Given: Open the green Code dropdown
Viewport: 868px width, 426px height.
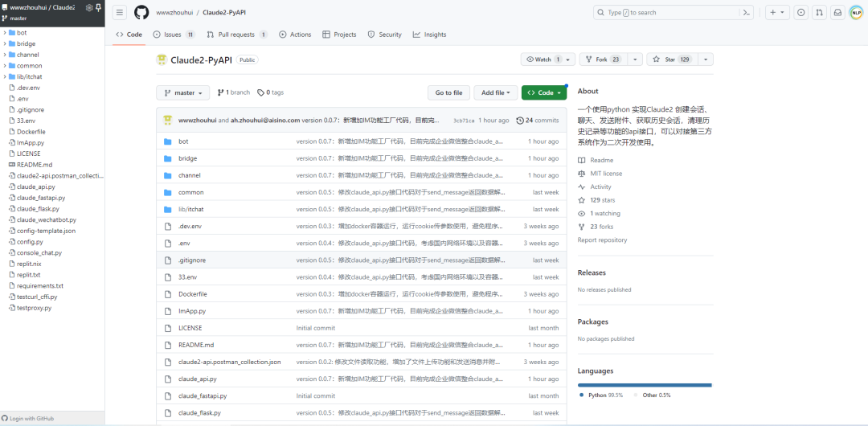Looking at the screenshot, I should click(x=544, y=92).
